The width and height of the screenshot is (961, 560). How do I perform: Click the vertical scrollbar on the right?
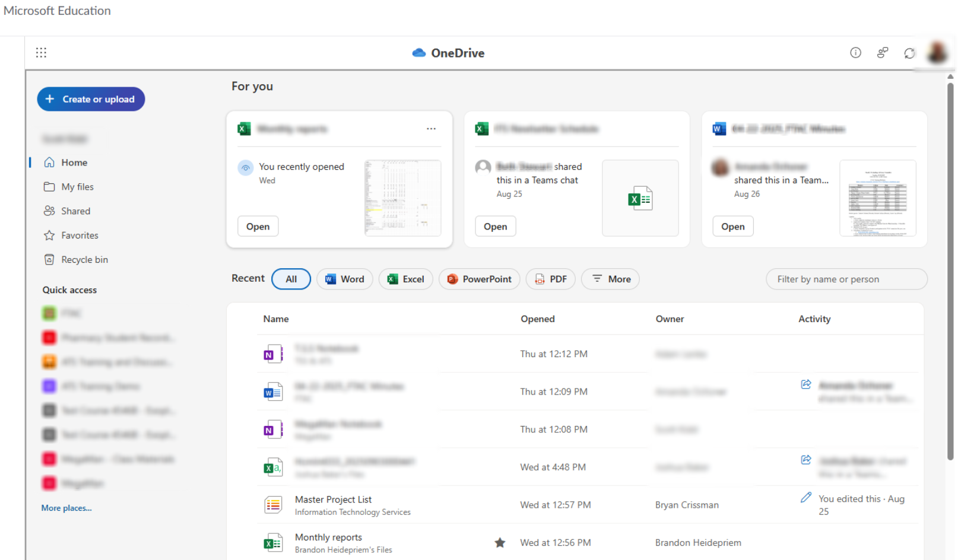click(x=950, y=272)
